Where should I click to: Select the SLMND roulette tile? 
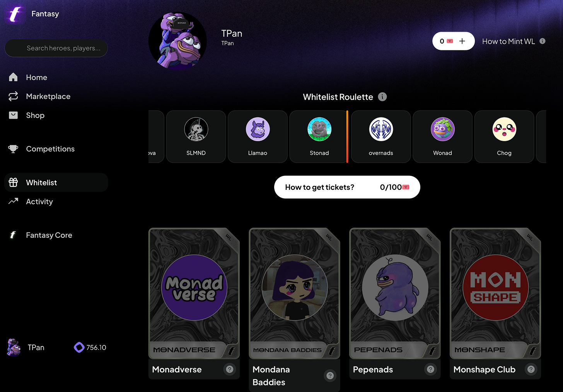point(196,136)
